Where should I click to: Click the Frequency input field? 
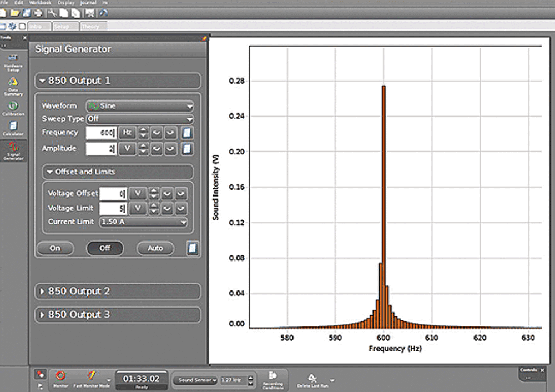pos(100,133)
